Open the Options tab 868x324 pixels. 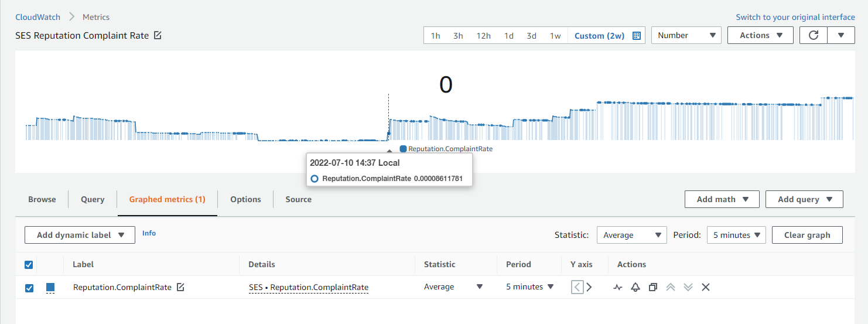[245, 199]
